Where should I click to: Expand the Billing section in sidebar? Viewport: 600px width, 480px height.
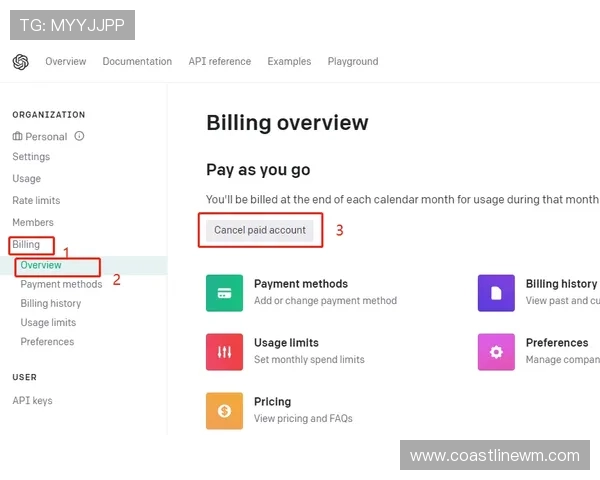[x=27, y=245]
